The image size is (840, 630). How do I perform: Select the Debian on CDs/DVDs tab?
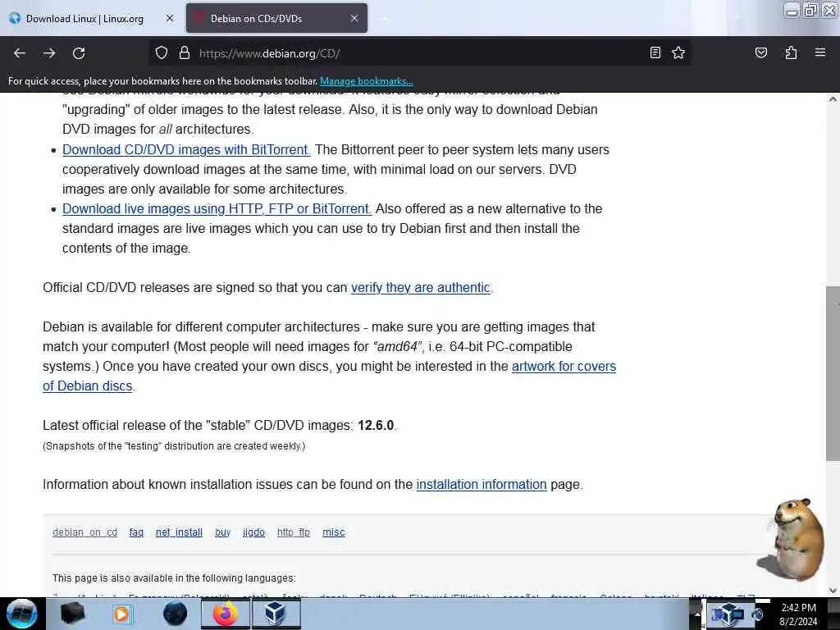coord(276,18)
